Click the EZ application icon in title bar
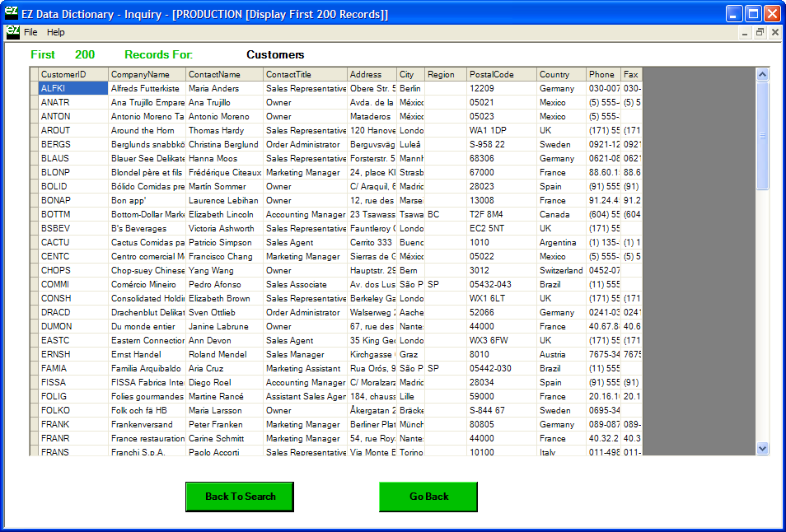Screen dimensions: 786x532 point(12,13)
